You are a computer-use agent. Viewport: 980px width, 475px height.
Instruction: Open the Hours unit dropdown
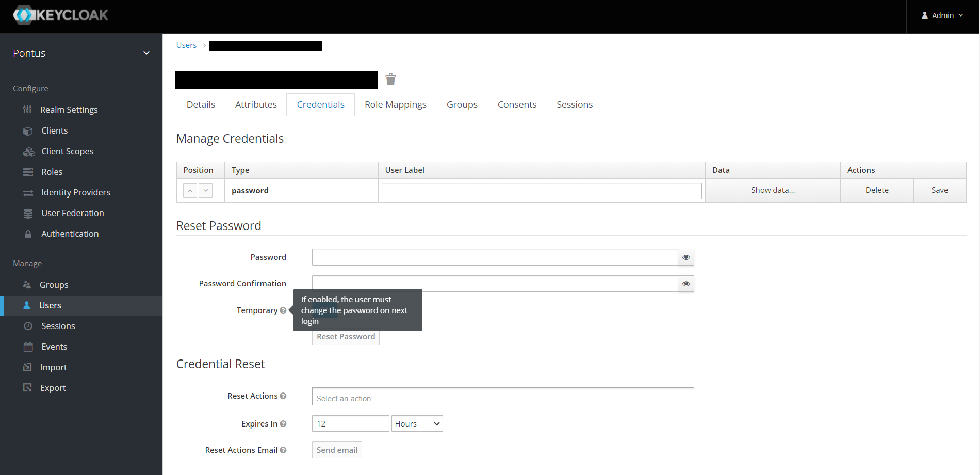tap(417, 423)
